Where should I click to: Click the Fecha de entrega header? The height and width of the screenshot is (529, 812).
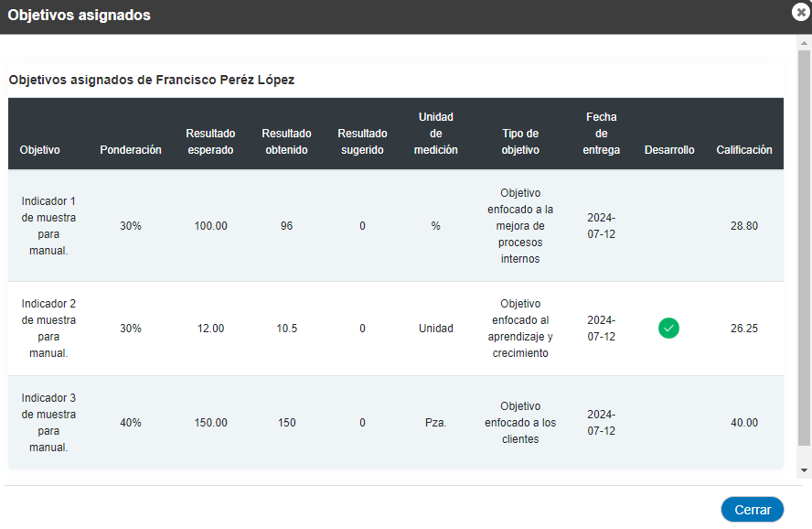pyautogui.click(x=602, y=133)
